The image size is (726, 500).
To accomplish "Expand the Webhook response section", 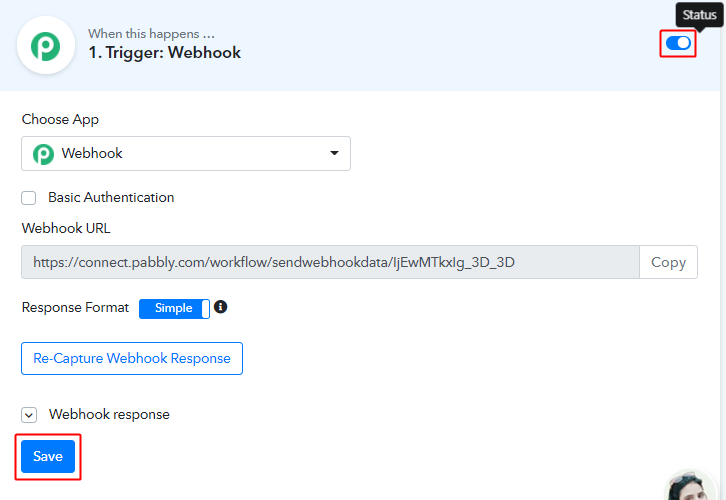I will (29, 415).
